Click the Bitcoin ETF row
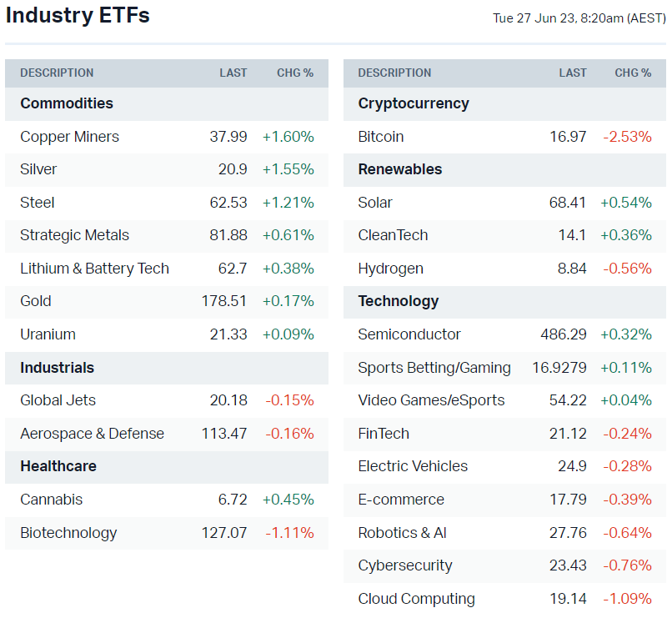This screenshot has height=618, width=672. coord(381,137)
